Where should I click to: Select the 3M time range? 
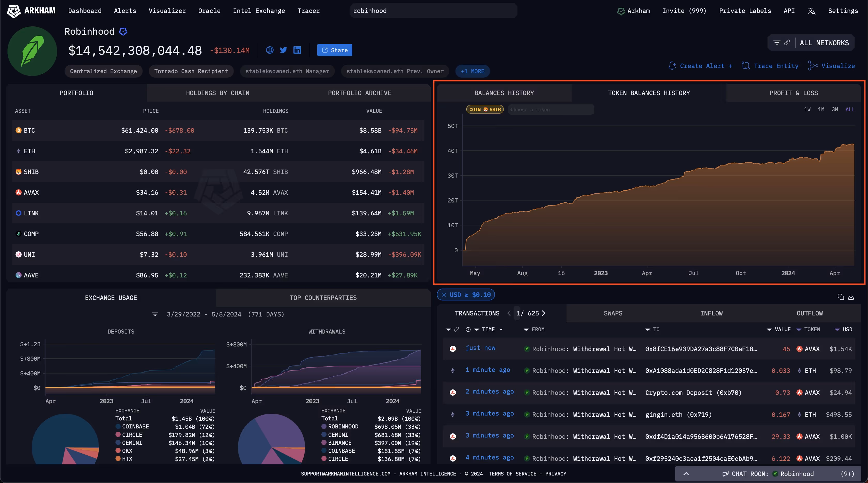(x=835, y=109)
